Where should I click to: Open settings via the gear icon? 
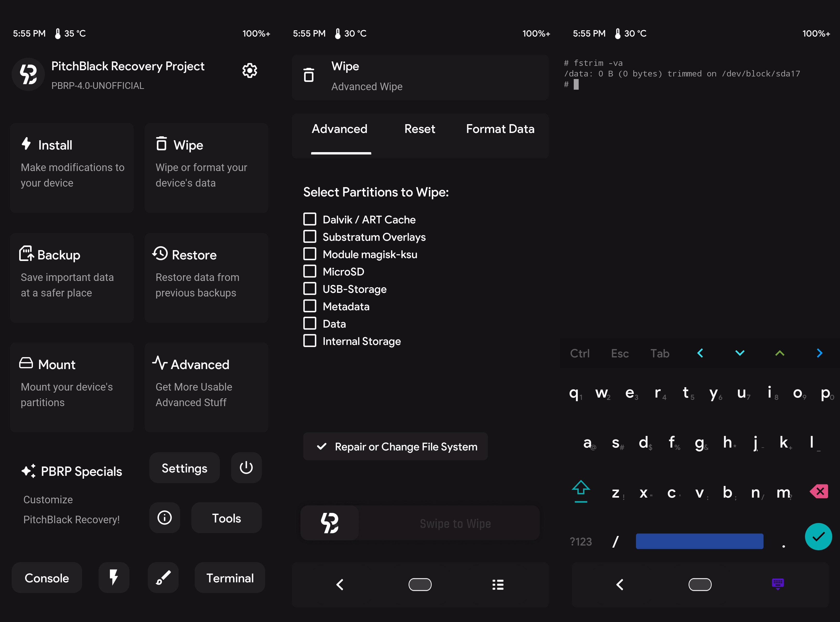(249, 70)
